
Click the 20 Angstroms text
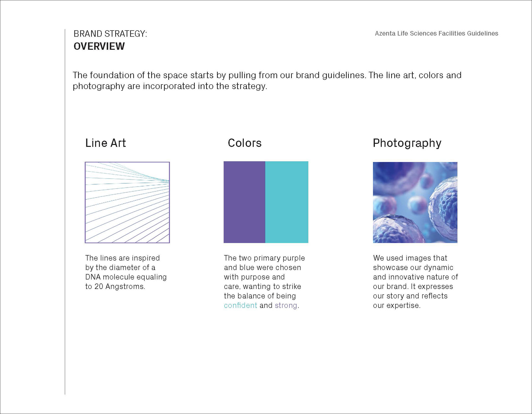point(120,286)
